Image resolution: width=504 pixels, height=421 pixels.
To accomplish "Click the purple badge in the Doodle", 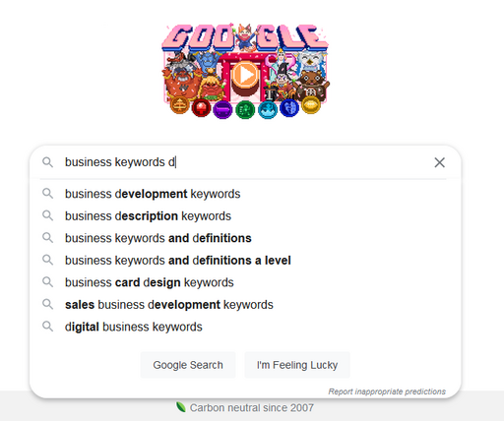I will point(222,109).
